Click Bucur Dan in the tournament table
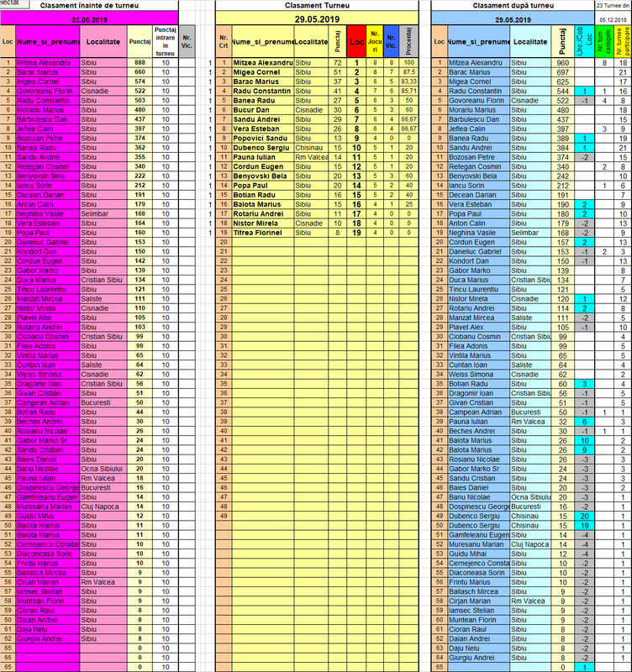The image size is (632, 672). point(263,110)
